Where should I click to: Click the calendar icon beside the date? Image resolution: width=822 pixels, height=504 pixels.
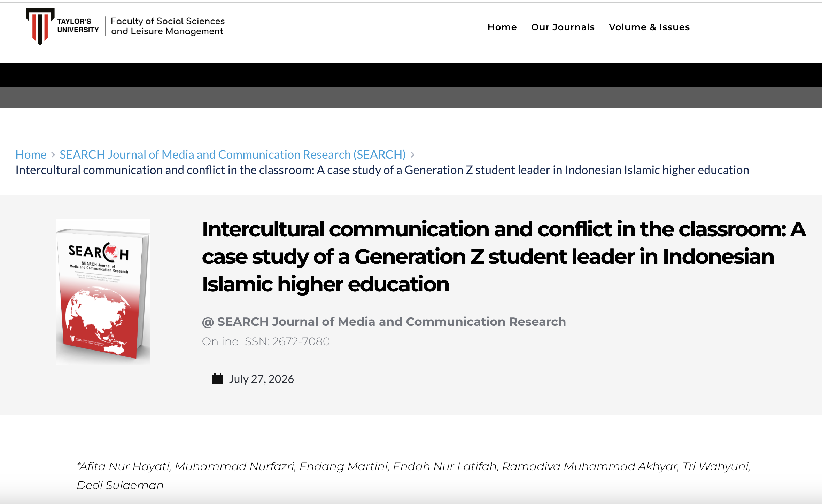[x=218, y=379]
